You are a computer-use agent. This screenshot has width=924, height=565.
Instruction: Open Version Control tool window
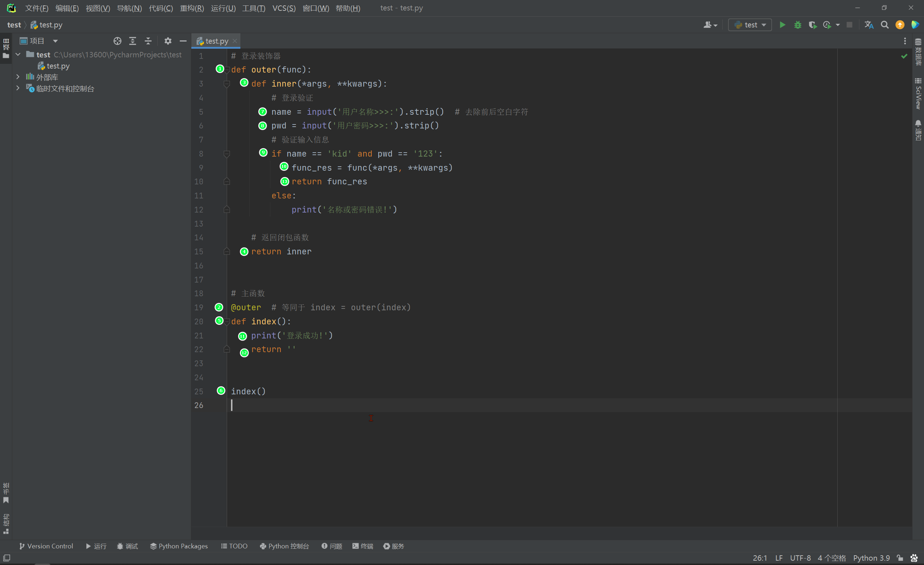[x=46, y=546]
